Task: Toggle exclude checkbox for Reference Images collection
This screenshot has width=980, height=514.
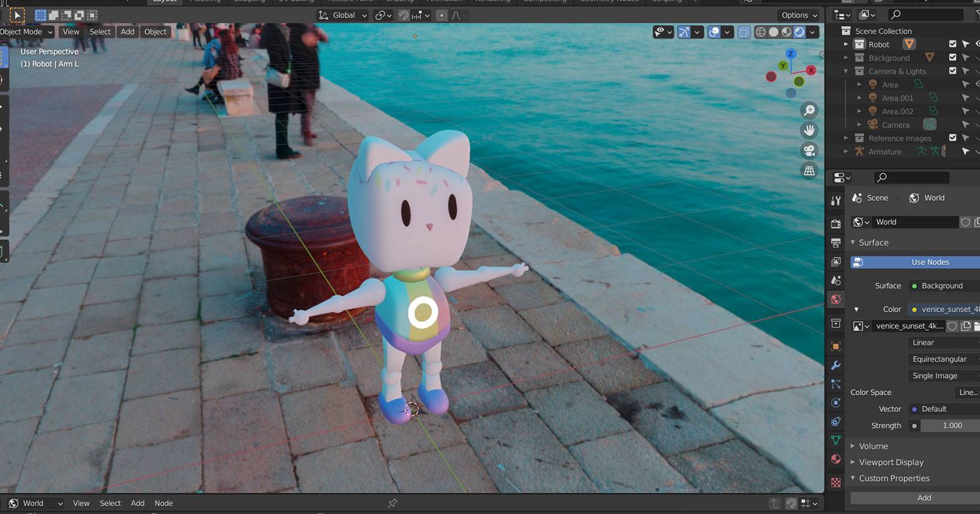Action: [x=952, y=138]
